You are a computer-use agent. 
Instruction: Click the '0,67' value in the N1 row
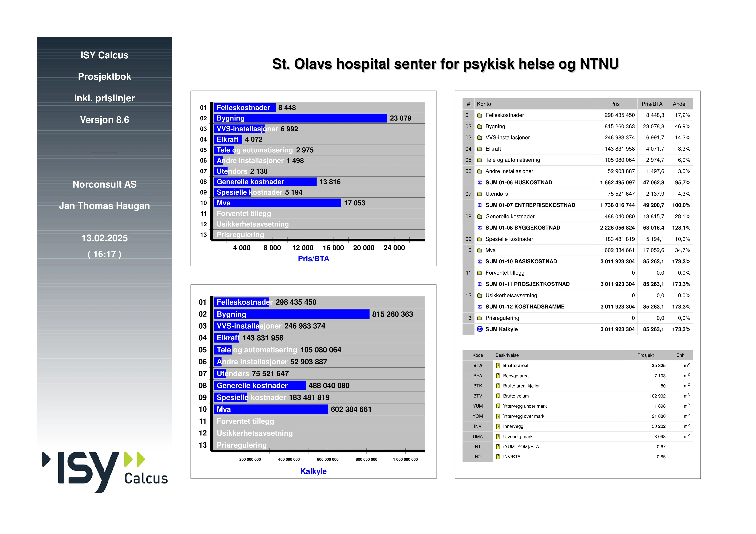[661, 447]
